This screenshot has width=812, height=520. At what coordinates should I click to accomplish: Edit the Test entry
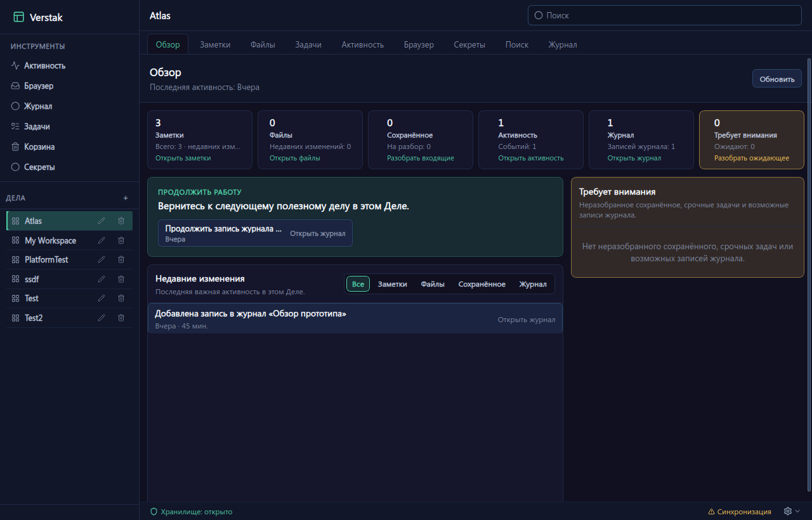tap(101, 298)
